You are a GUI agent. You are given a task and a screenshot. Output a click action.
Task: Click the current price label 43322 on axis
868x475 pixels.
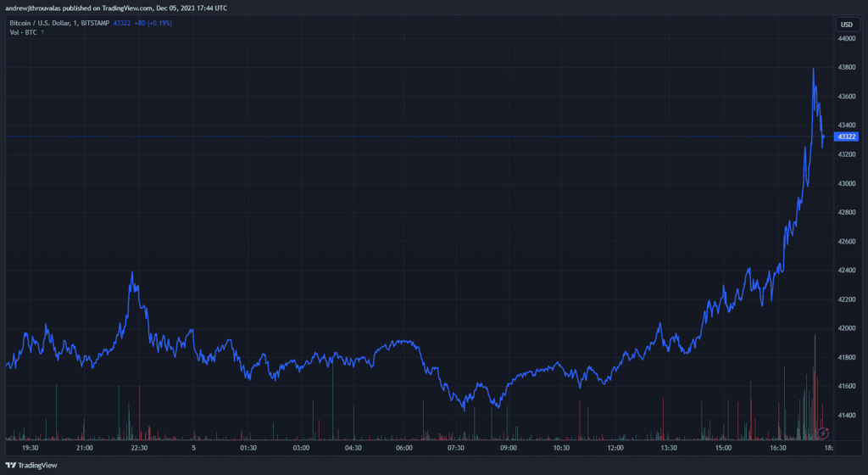pos(847,137)
